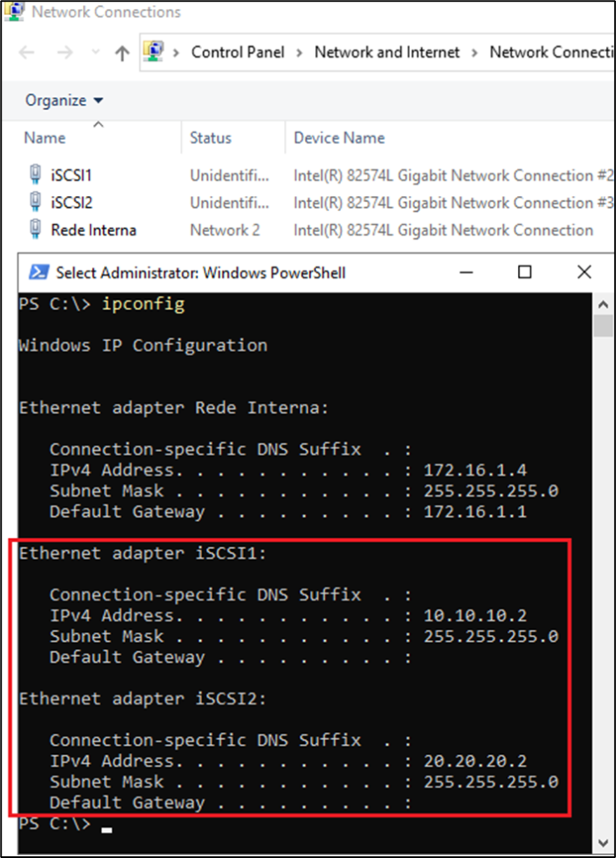Image resolution: width=616 pixels, height=858 pixels.
Task: Open the Organize dropdown menu
Action: coord(65,101)
